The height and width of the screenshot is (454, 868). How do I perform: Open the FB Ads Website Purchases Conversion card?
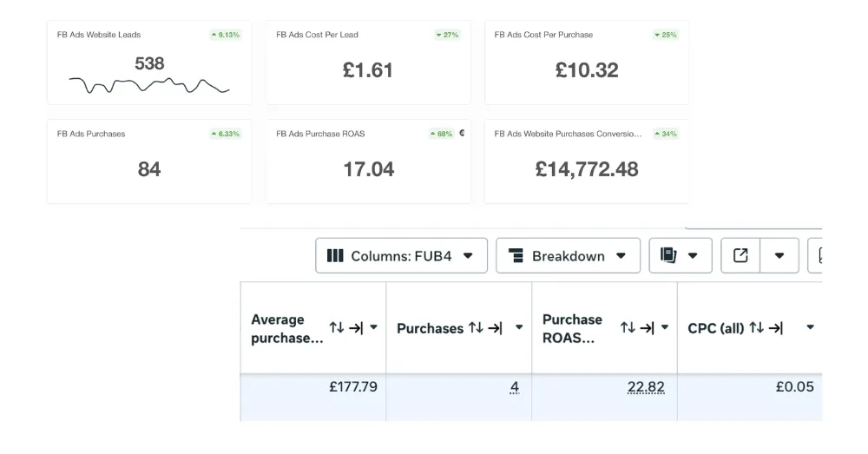click(x=586, y=161)
